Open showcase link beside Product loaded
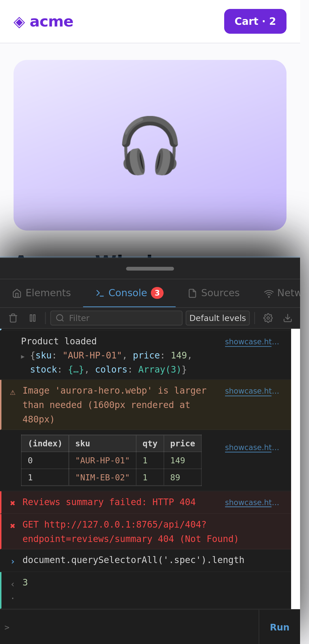This screenshot has height=644, width=309. (252, 342)
